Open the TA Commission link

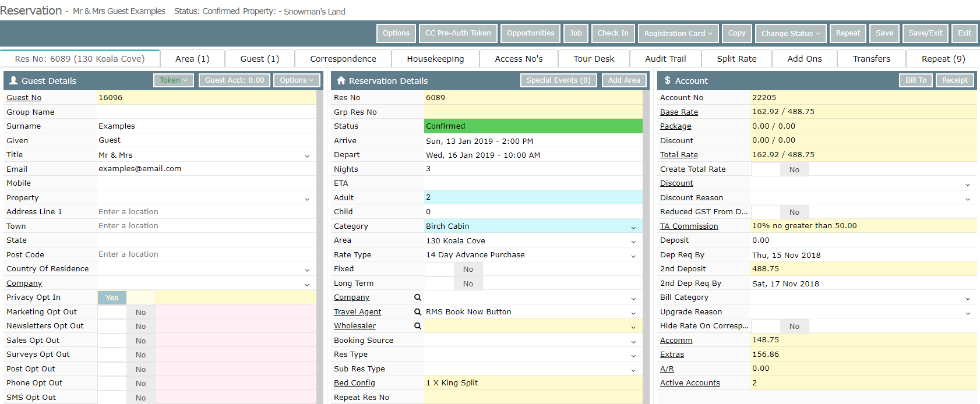pos(689,226)
